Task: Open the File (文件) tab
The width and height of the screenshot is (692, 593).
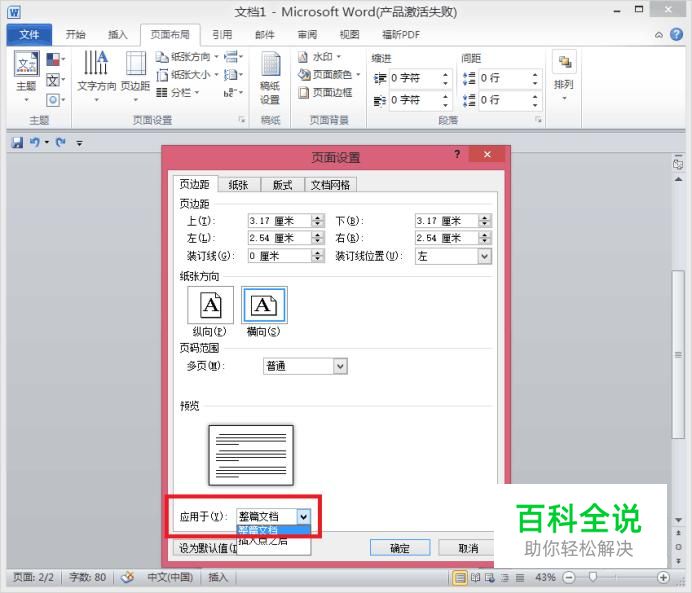Action: pyautogui.click(x=29, y=34)
